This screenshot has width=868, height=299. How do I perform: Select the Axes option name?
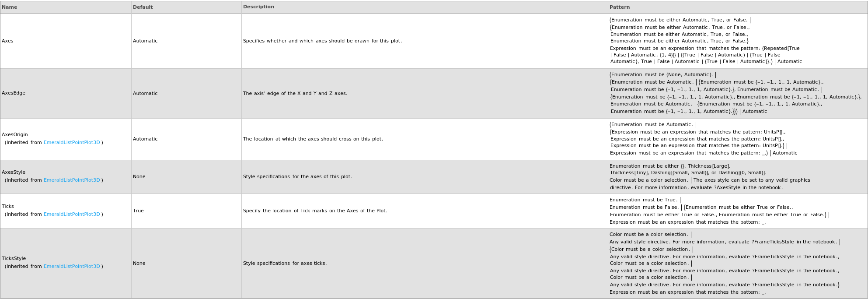point(7,41)
